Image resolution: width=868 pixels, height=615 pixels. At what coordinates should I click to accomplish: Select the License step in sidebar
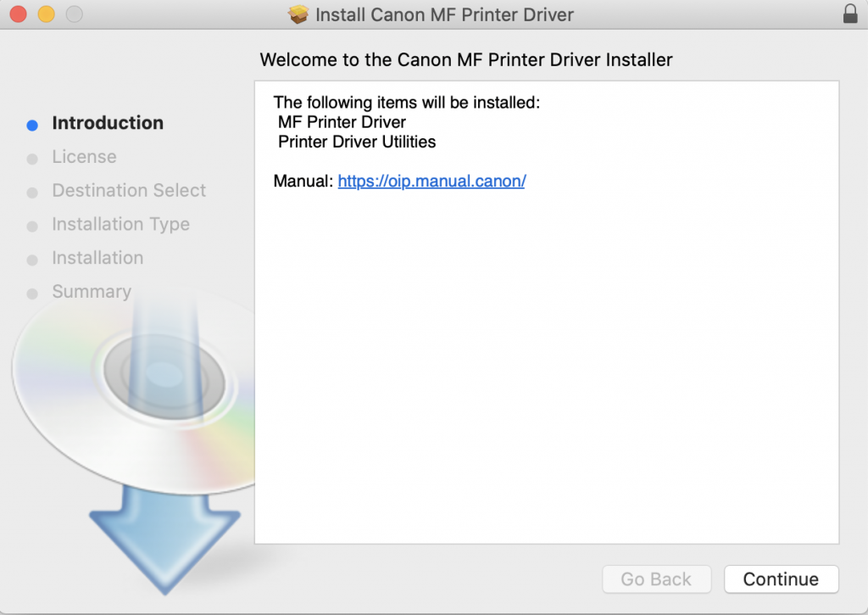(84, 157)
